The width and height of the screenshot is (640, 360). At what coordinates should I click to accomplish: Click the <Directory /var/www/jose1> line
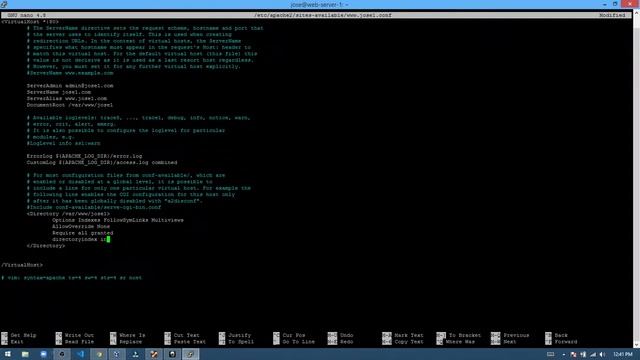click(68, 213)
